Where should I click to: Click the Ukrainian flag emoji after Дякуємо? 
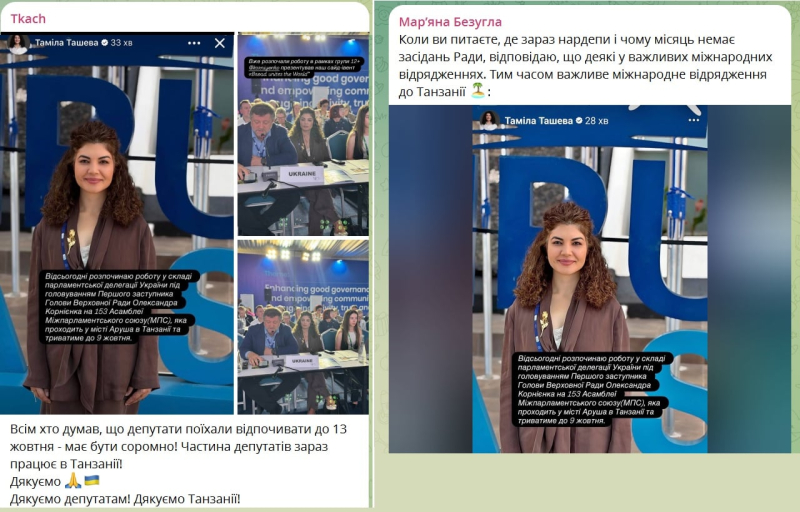92,480
